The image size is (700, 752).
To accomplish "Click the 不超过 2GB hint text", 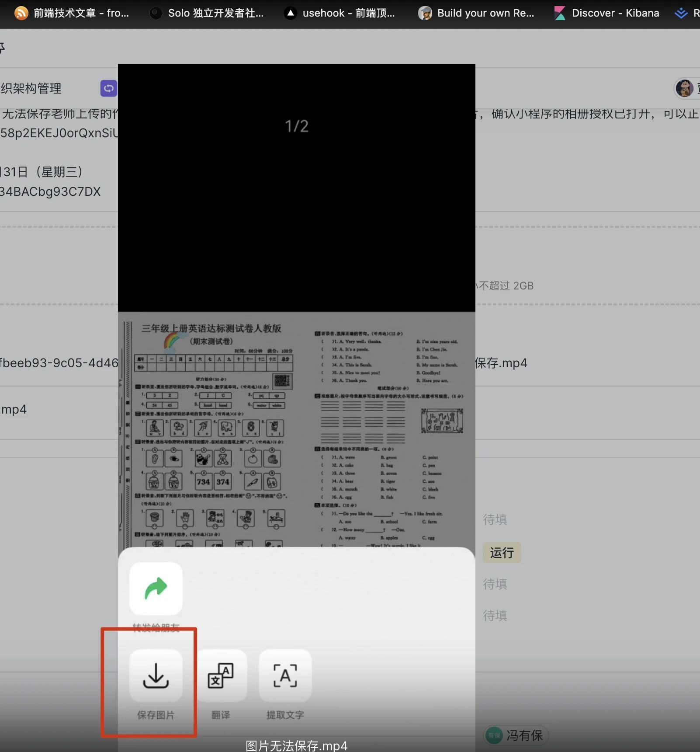I will (x=506, y=285).
